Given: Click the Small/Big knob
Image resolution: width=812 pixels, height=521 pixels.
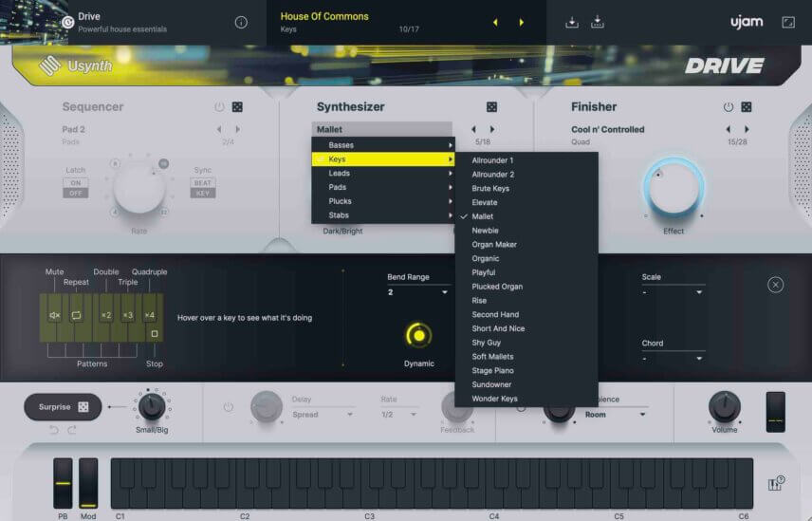Looking at the screenshot, I should [152, 406].
